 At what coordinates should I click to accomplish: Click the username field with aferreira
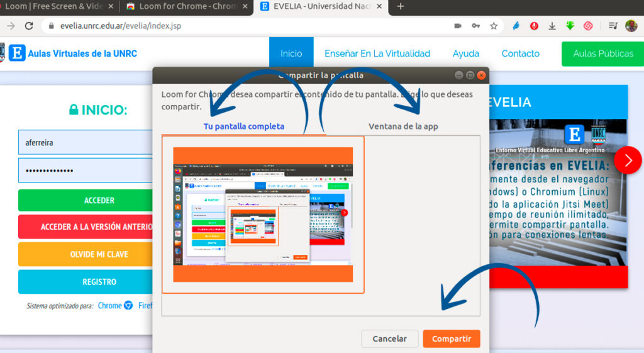click(86, 142)
